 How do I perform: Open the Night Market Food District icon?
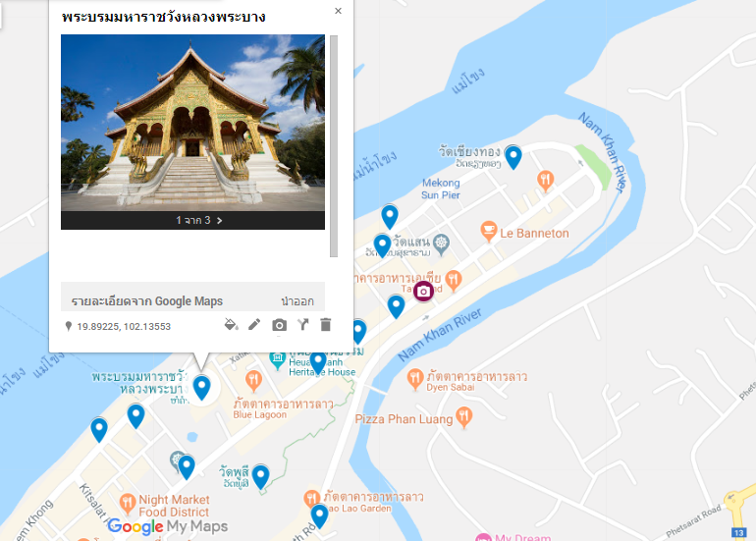(x=128, y=504)
